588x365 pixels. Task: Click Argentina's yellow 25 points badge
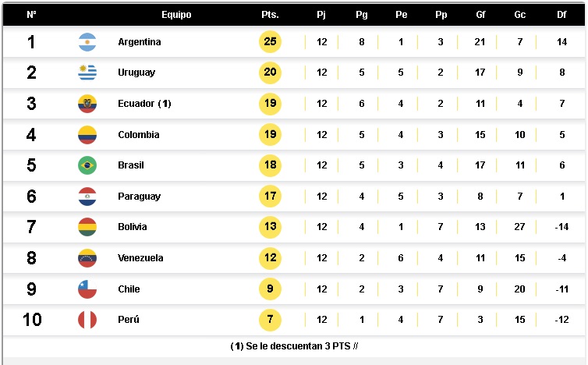pyautogui.click(x=270, y=42)
